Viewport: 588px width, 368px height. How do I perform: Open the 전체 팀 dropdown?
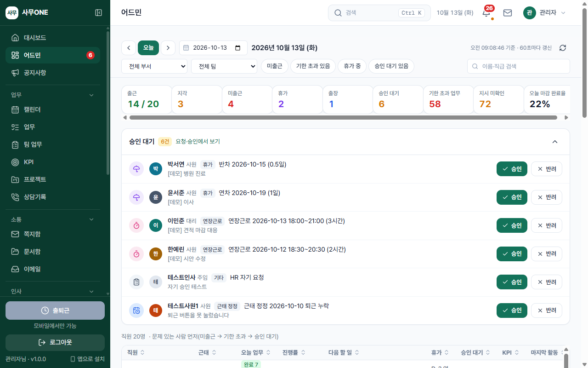coord(224,66)
